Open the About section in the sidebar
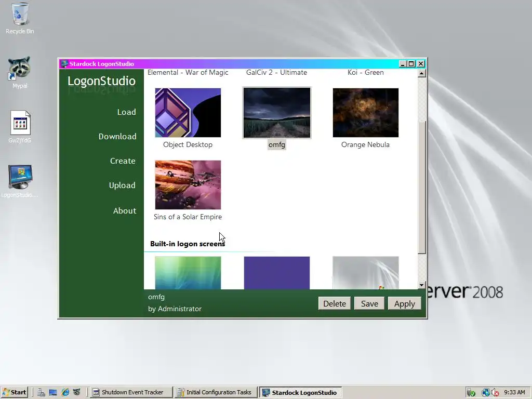This screenshot has height=399, width=532. click(125, 211)
